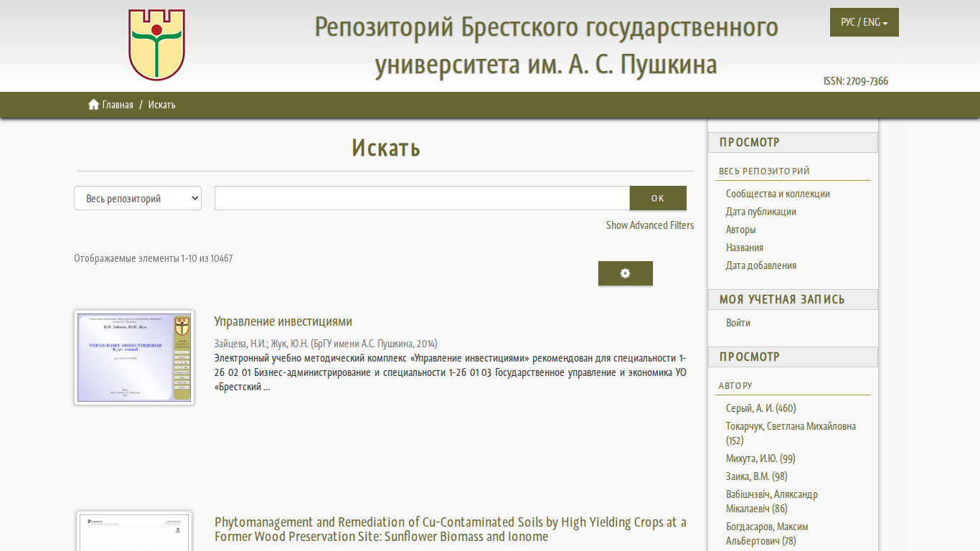This screenshot has width=980, height=551.
Task: Submit search with the OK button
Action: [x=658, y=198]
